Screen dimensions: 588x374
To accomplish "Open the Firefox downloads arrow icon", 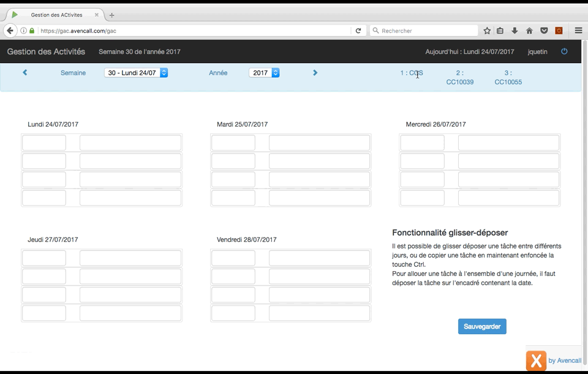I will [514, 31].
